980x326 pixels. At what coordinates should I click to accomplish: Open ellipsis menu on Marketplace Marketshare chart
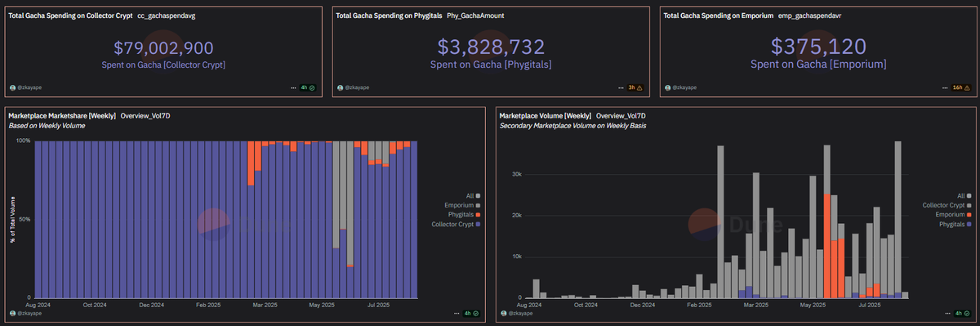click(456, 313)
